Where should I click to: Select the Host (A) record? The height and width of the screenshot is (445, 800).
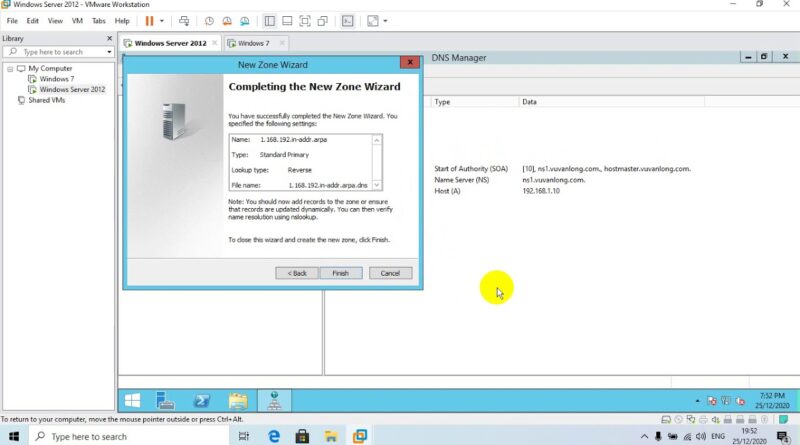click(x=447, y=191)
